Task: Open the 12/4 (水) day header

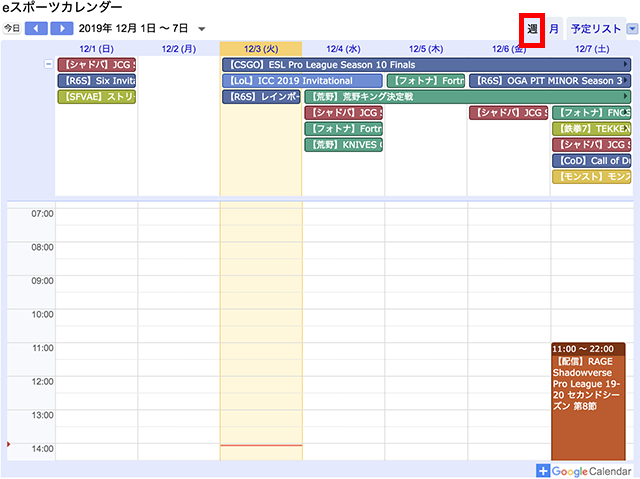Action: (x=343, y=49)
